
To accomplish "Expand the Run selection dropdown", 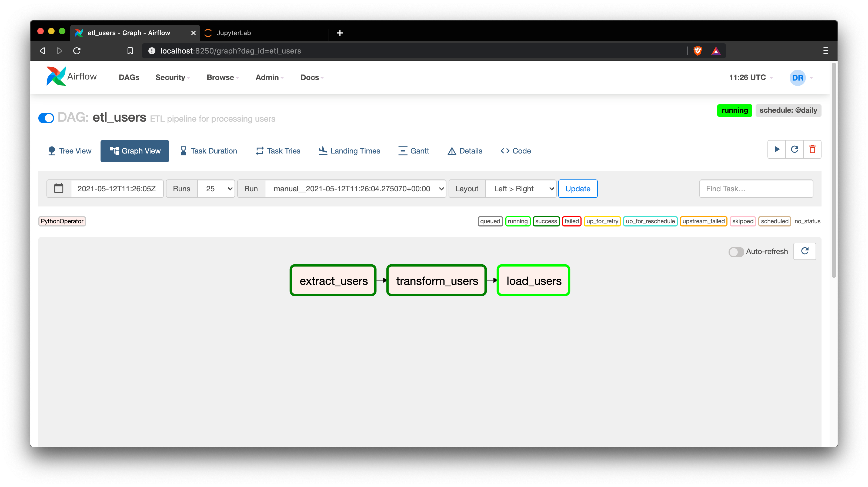I will tap(355, 189).
